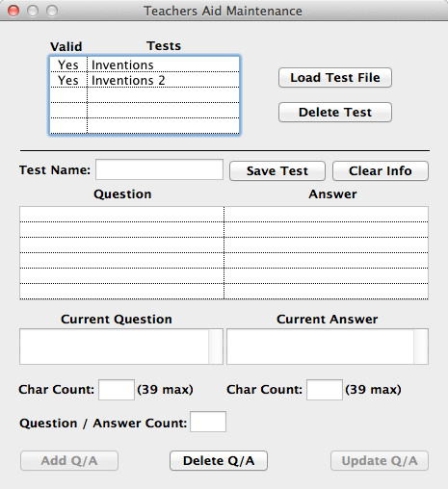Image resolution: width=448 pixels, height=489 pixels.
Task: Click the question Char Count field
Action: pyautogui.click(x=117, y=390)
